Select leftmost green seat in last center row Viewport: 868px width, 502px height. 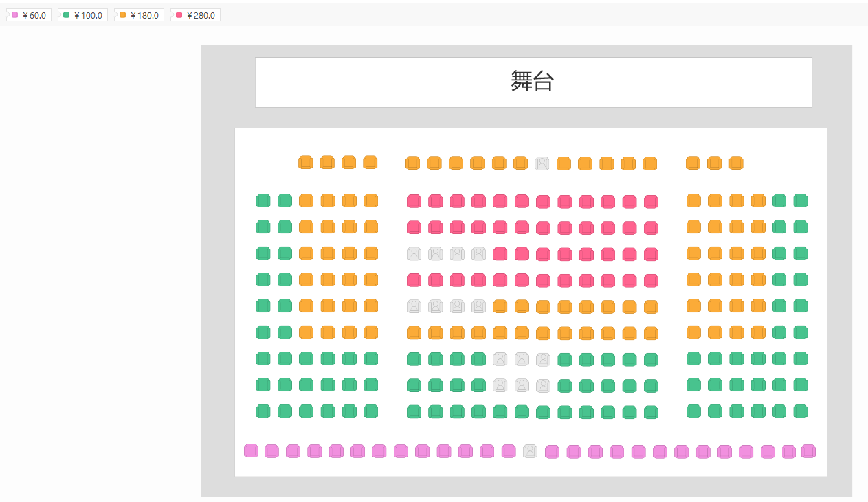pos(414,411)
